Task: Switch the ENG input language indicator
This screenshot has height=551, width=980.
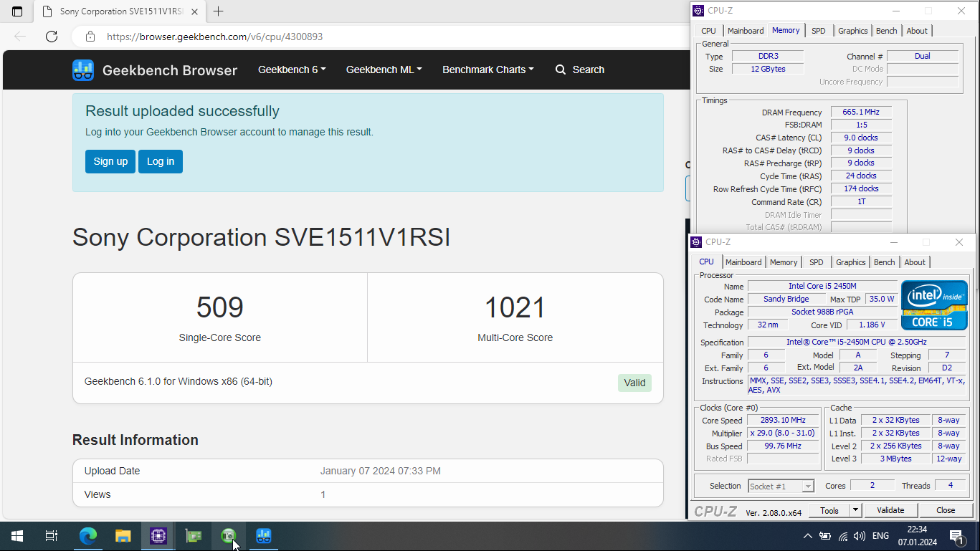Action: tap(881, 536)
